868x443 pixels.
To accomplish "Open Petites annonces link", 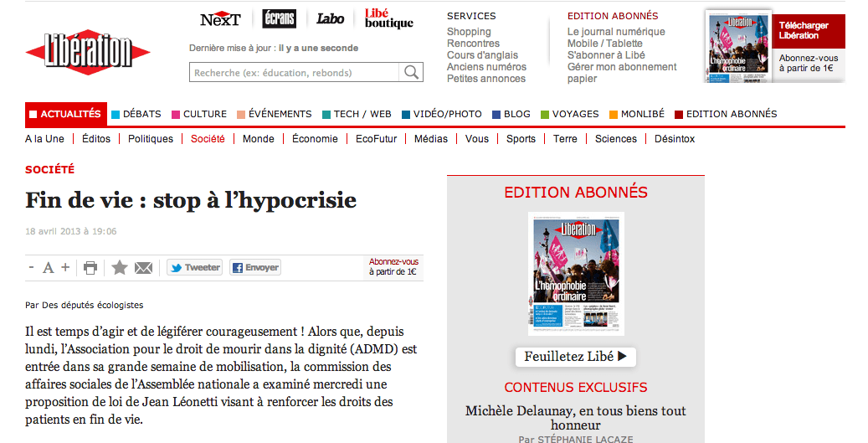I will coord(486,79).
